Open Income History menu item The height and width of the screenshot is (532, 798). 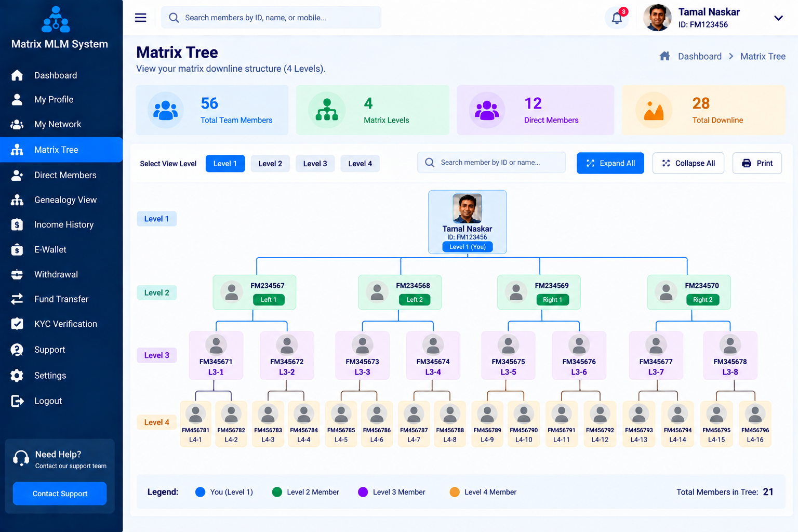(61, 224)
